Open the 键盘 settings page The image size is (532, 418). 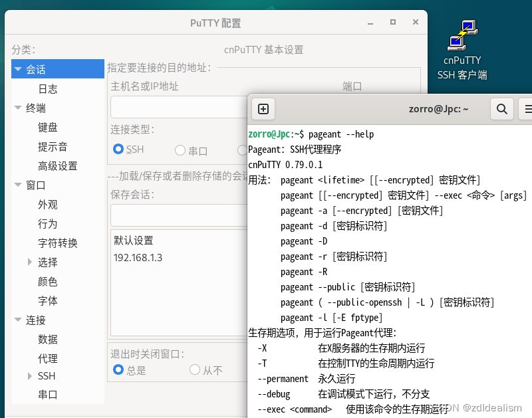(x=48, y=127)
